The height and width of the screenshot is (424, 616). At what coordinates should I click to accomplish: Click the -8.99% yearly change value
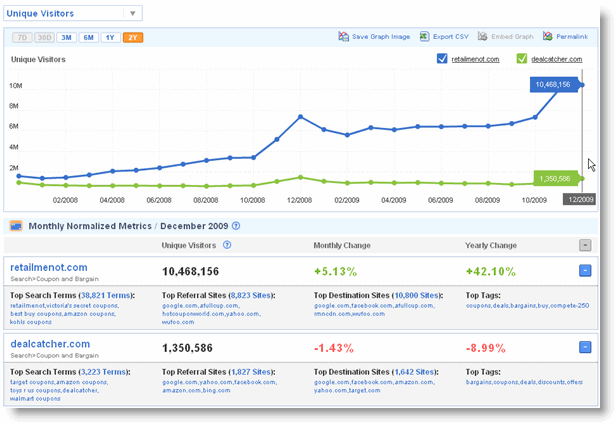point(486,348)
